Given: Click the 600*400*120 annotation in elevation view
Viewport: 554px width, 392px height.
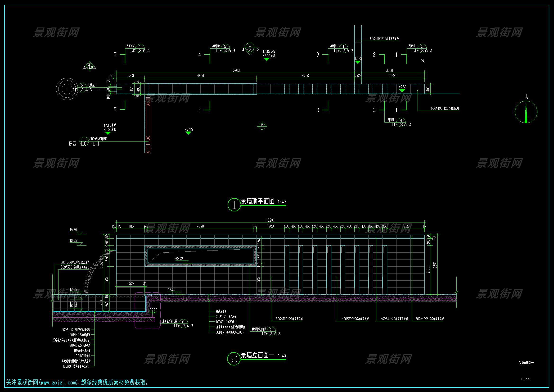Looking at the screenshot, I should pos(429,319).
